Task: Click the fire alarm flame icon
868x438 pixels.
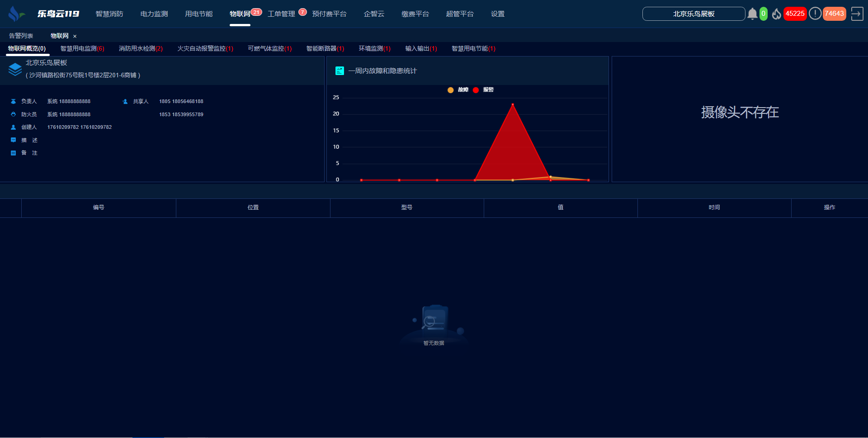Action: coord(776,14)
